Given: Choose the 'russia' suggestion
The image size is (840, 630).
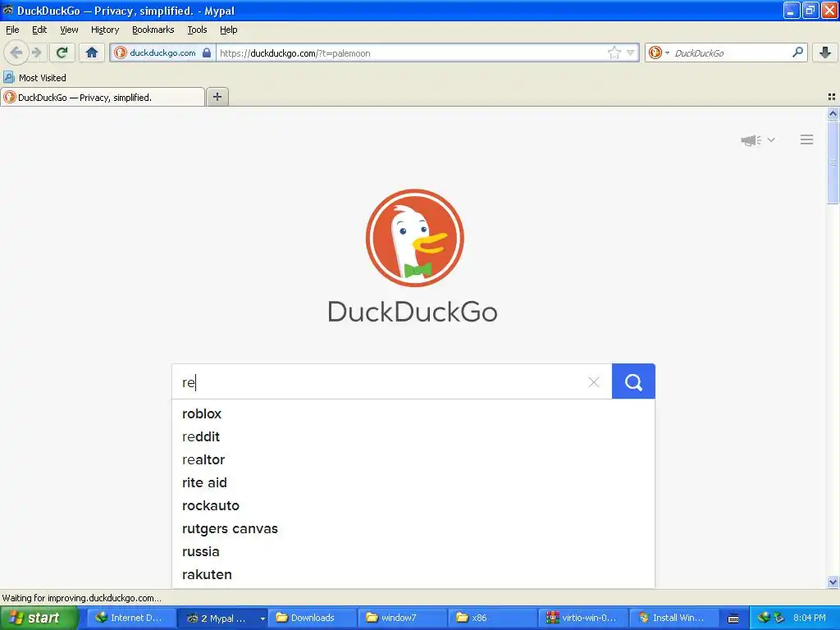Looking at the screenshot, I should pos(413,552).
